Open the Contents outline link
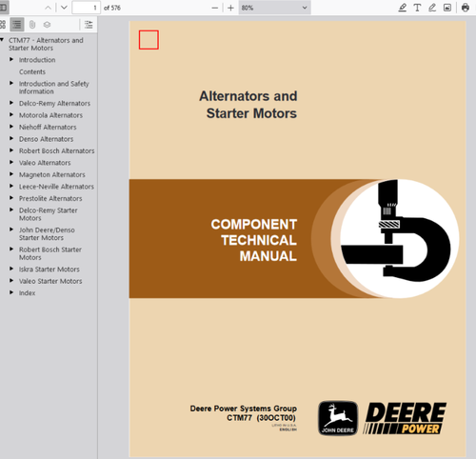 [x=32, y=71]
